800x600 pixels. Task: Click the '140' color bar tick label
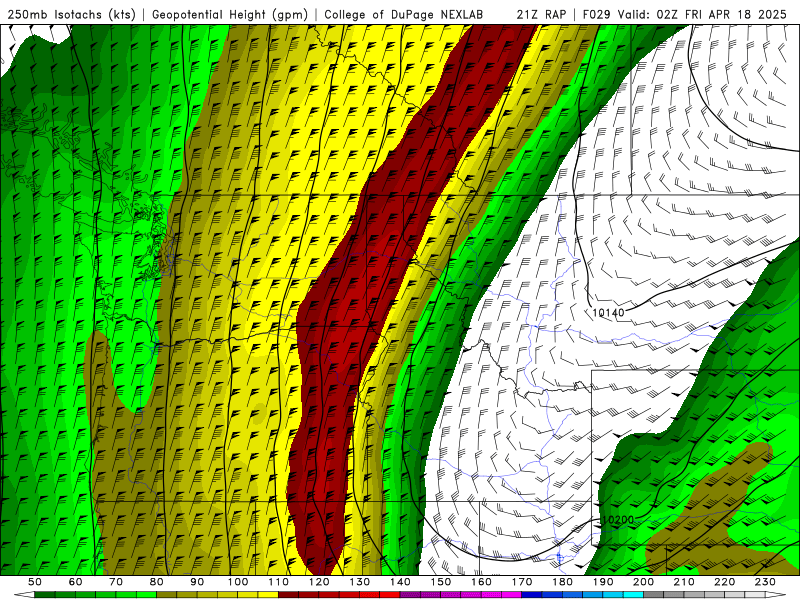(x=401, y=582)
